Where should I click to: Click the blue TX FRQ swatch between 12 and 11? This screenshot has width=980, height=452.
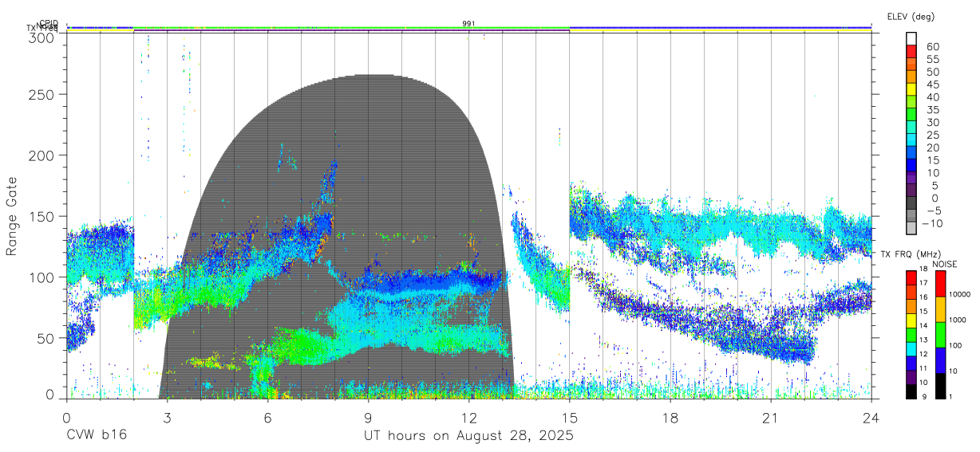pyautogui.click(x=910, y=362)
